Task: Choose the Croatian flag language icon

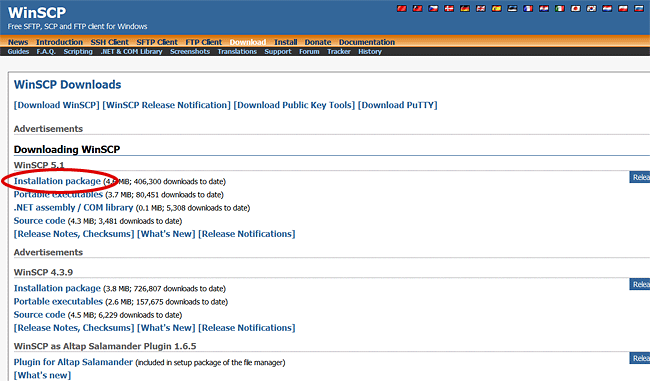Action: click(x=544, y=8)
